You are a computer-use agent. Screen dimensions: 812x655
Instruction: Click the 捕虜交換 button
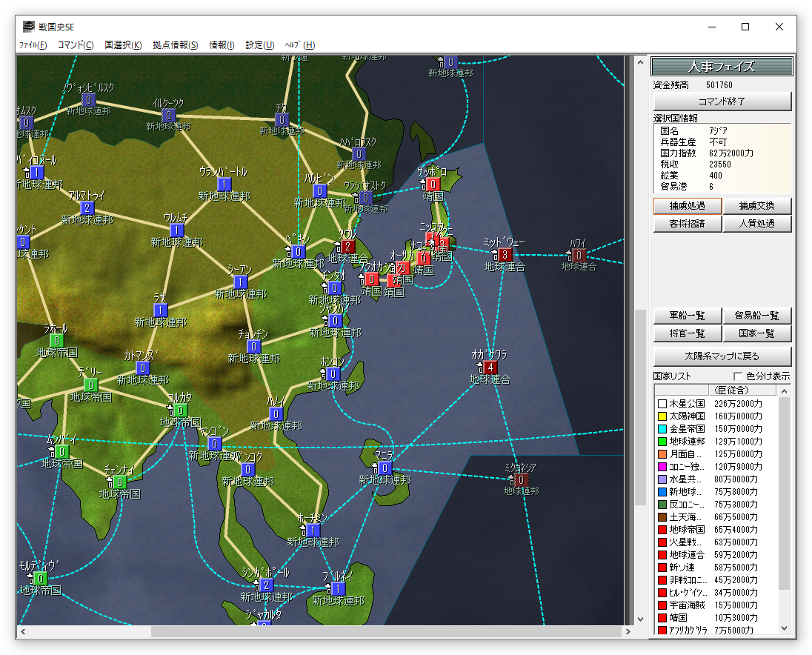[756, 206]
